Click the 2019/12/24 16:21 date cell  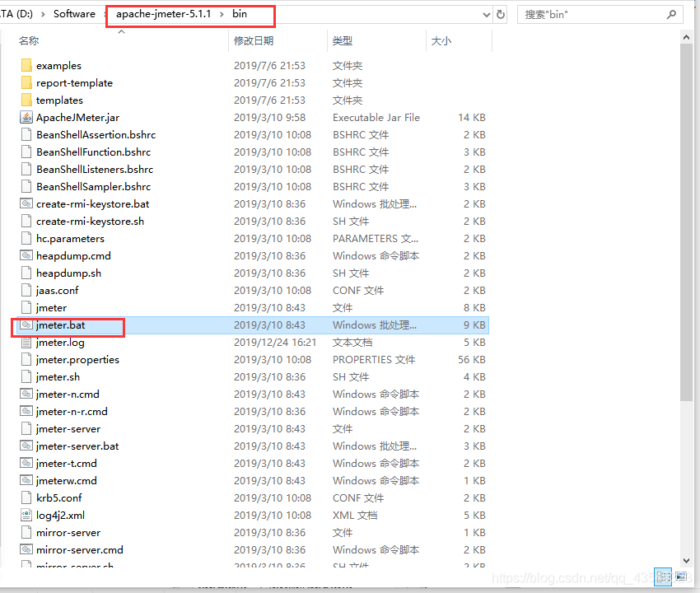pos(275,343)
